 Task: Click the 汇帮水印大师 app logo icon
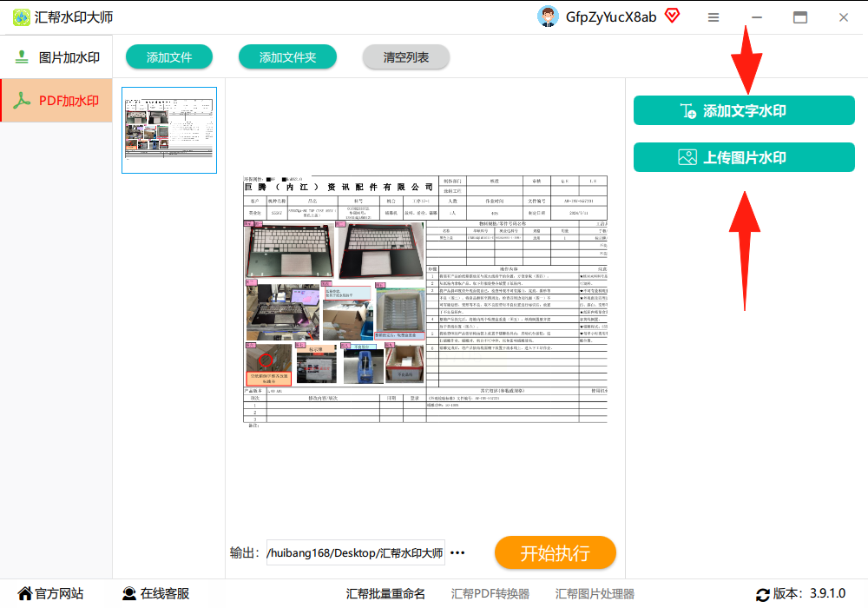coord(22,17)
